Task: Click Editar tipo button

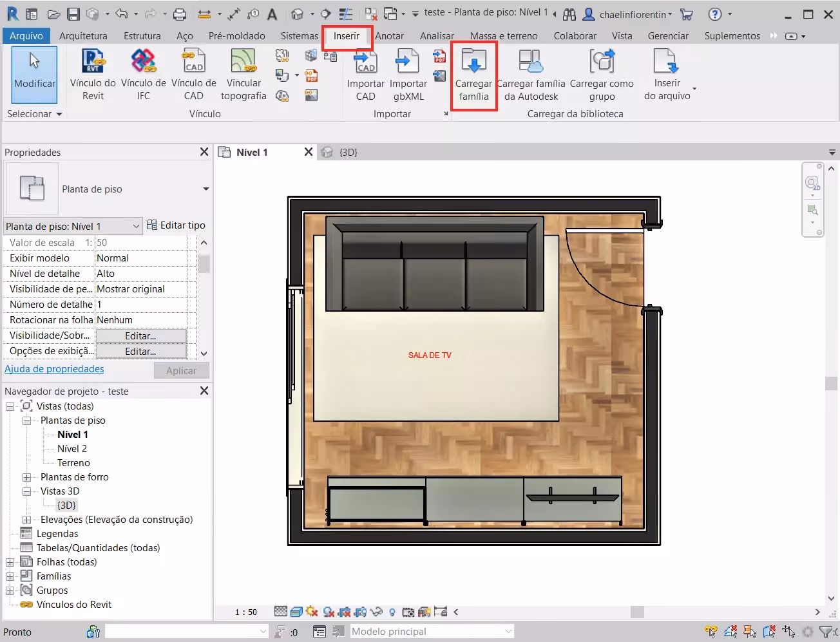Action: coord(176,225)
